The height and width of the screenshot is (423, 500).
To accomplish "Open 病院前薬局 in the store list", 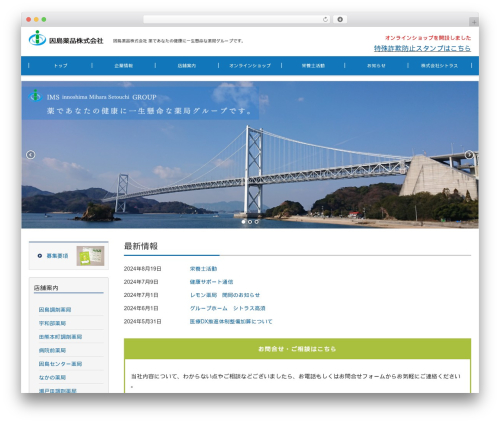I will 52,350.
